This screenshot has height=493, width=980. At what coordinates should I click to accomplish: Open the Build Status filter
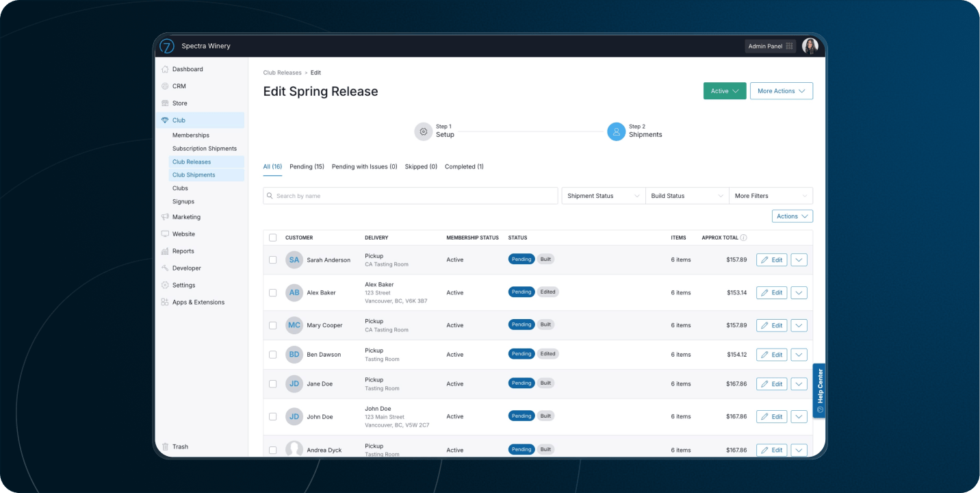[x=687, y=196]
